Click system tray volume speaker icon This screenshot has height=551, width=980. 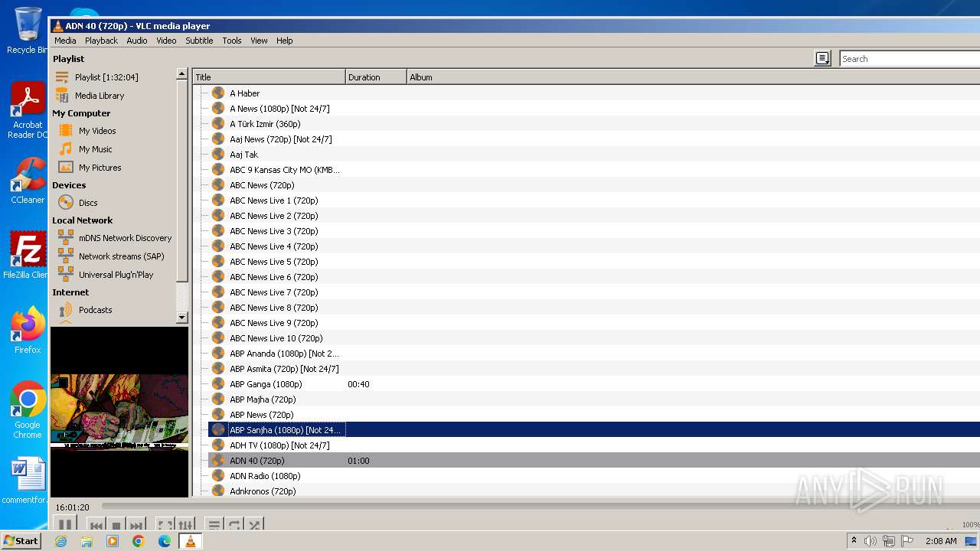[871, 541]
